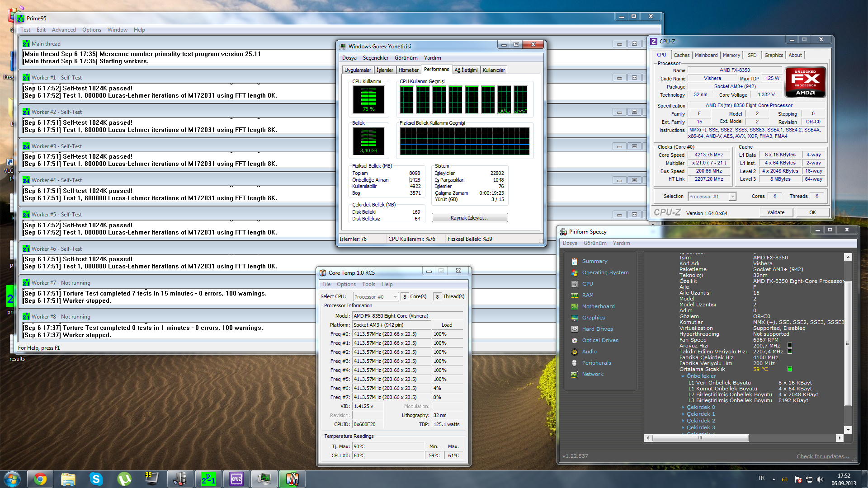Click Speccy horizontal scrollbar thumb
This screenshot has width=868, height=488.
[700, 438]
